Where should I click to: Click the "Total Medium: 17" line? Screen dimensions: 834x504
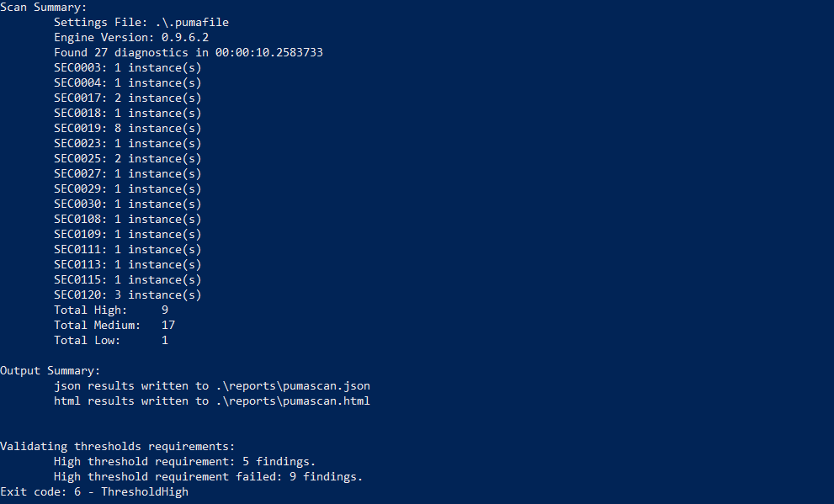[114, 325]
